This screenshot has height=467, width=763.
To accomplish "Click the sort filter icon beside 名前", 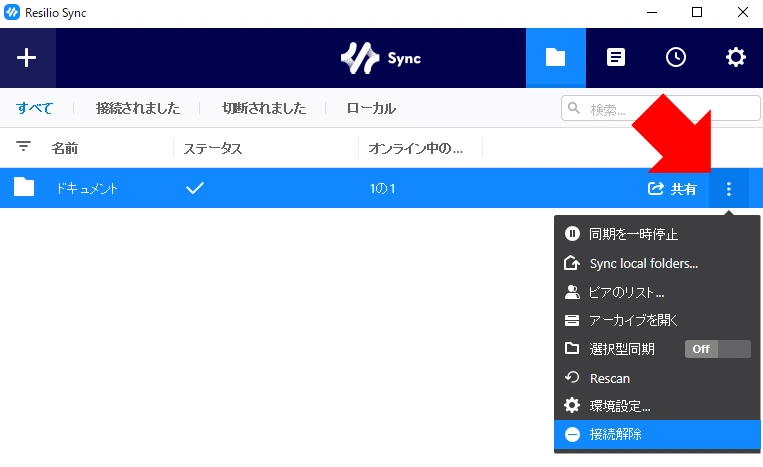I will pyautogui.click(x=23, y=146).
